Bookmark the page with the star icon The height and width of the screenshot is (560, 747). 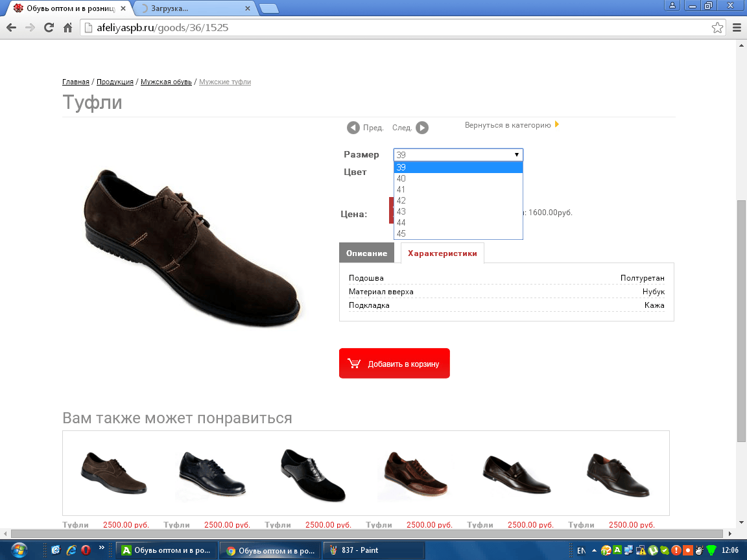717,28
